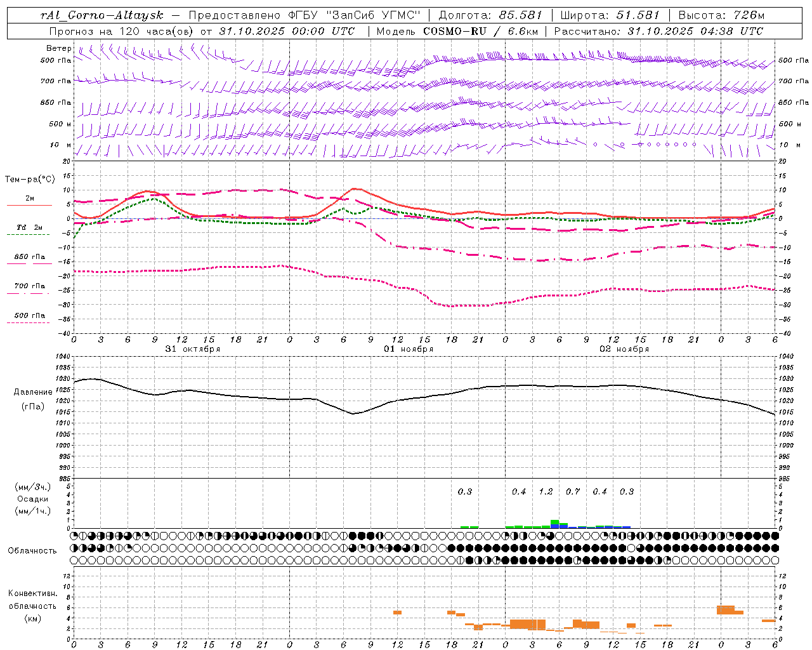This screenshot has height=650, width=812.
Task: Click the Облачность panel label
Action: (32, 551)
